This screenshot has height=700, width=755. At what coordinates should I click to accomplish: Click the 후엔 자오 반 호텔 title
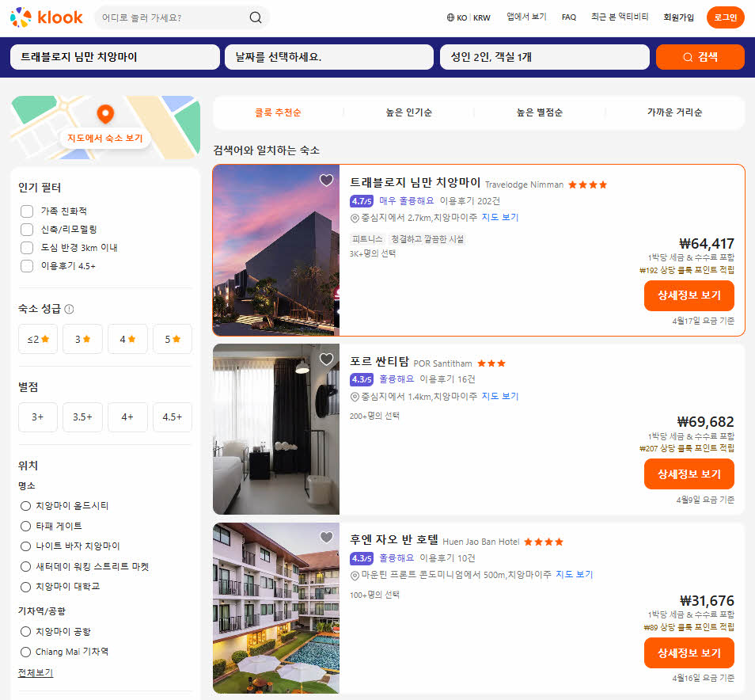394,539
